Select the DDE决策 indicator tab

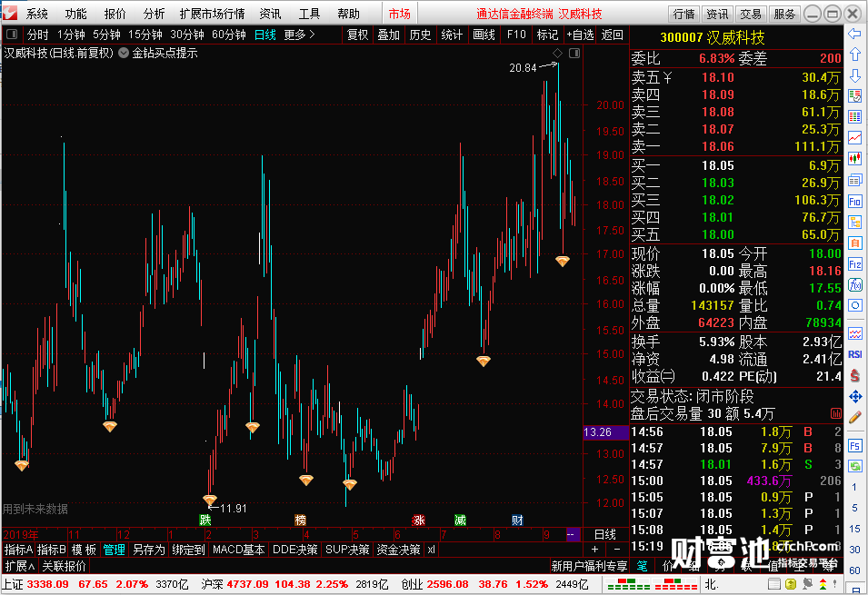(x=295, y=550)
